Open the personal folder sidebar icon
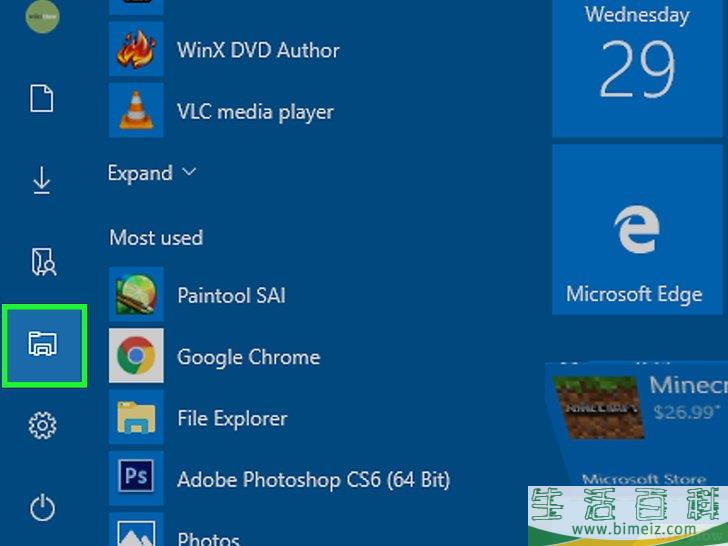This screenshot has height=546, width=728. 44,262
